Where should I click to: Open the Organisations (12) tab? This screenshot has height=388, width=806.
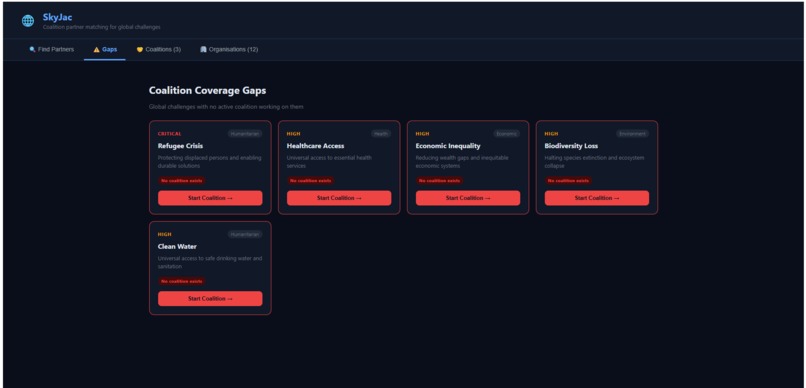tap(229, 49)
